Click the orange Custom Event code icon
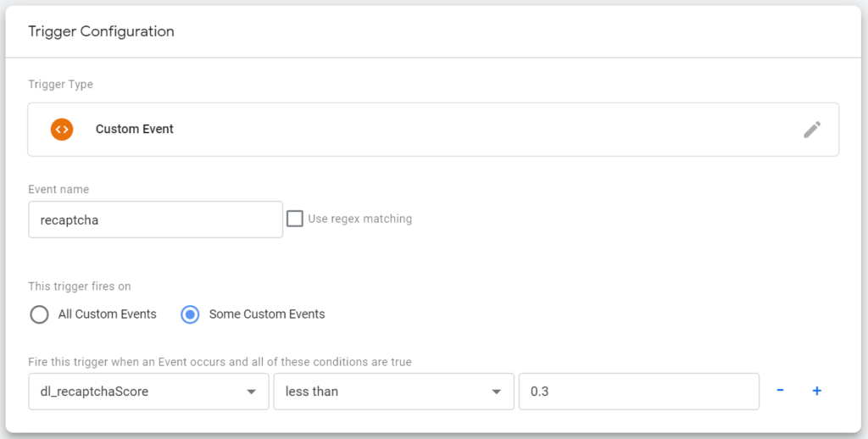This screenshot has height=439, width=868. click(x=62, y=129)
